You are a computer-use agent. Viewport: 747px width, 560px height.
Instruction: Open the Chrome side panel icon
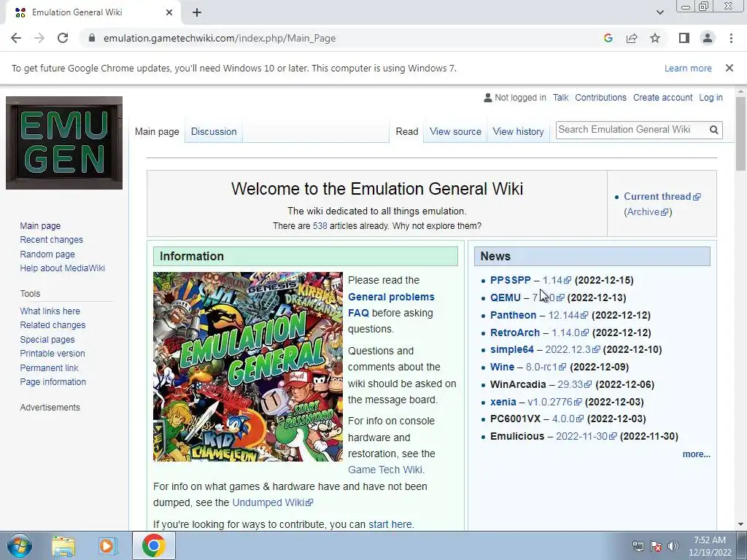click(684, 38)
